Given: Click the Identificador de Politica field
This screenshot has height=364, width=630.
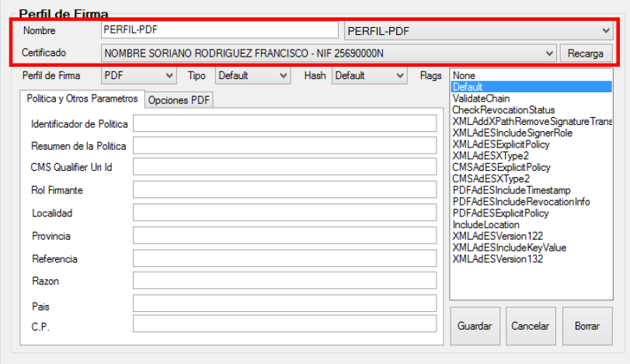Looking at the screenshot, I should [284, 123].
